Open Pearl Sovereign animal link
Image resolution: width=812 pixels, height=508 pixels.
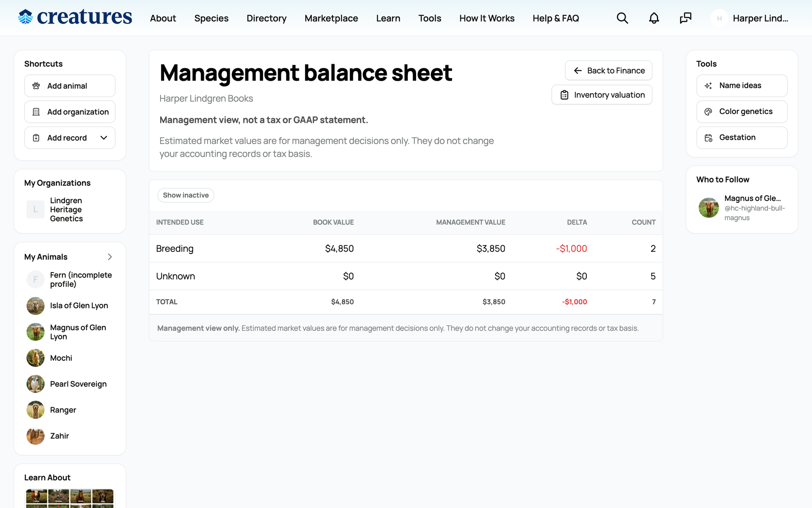tap(78, 384)
